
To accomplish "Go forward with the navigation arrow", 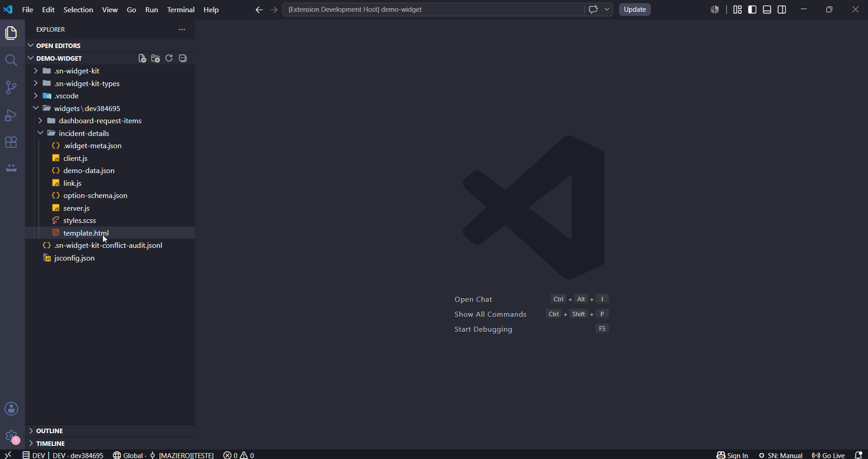I will (x=274, y=10).
